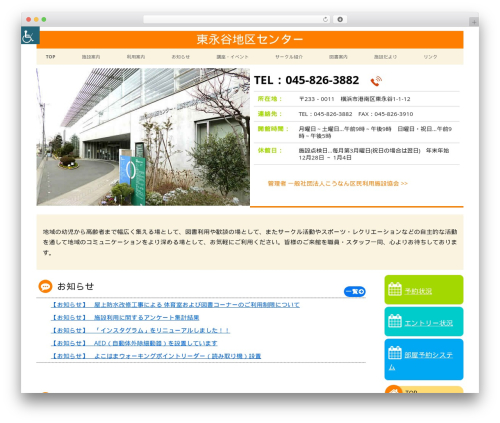Open the アンケート集計結果 notice link

(x=125, y=317)
